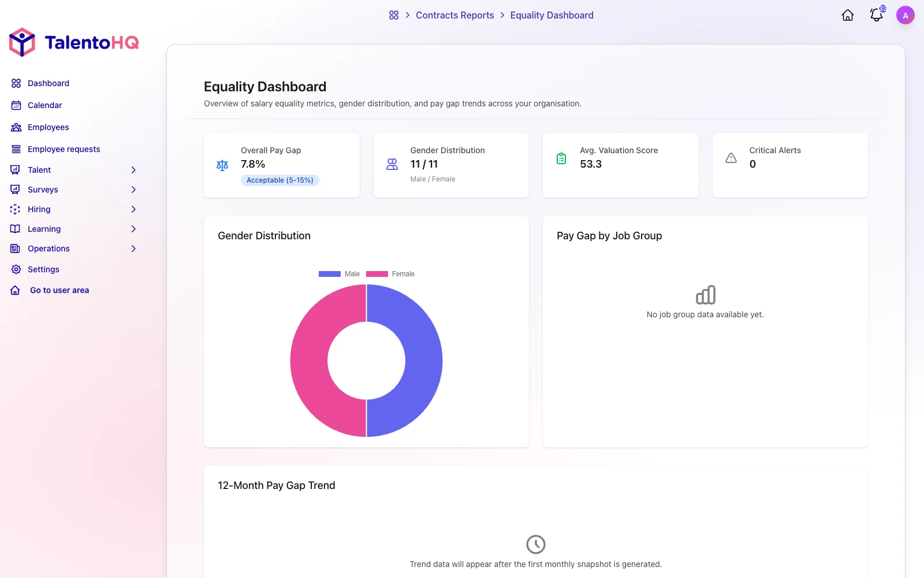Expand the Talent submenu chevron
Screen dimensions: 924x578
pos(133,170)
